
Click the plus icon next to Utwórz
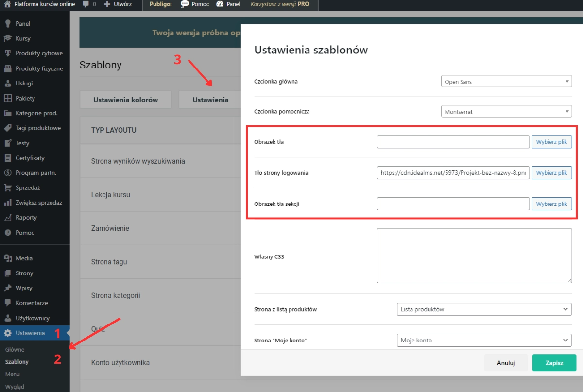click(107, 4)
